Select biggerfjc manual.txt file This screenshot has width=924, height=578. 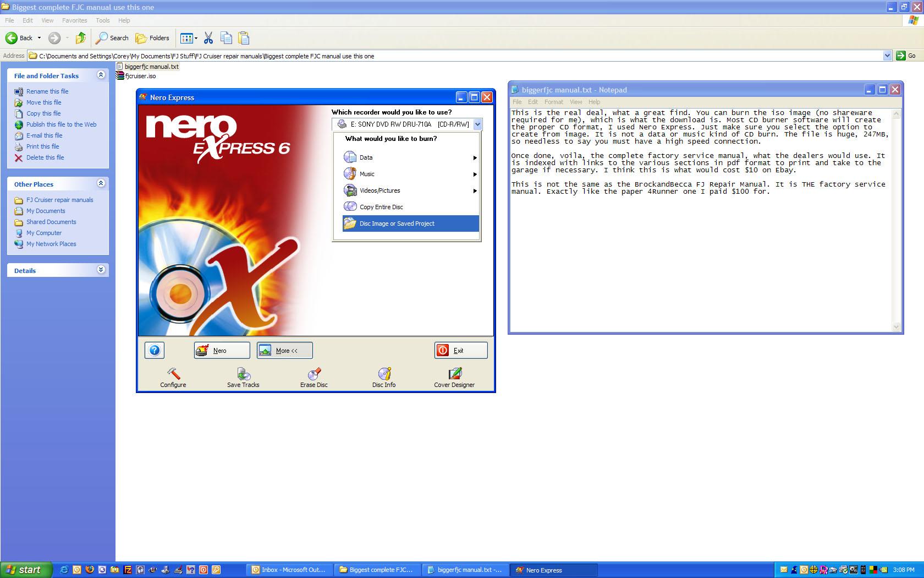tap(148, 67)
